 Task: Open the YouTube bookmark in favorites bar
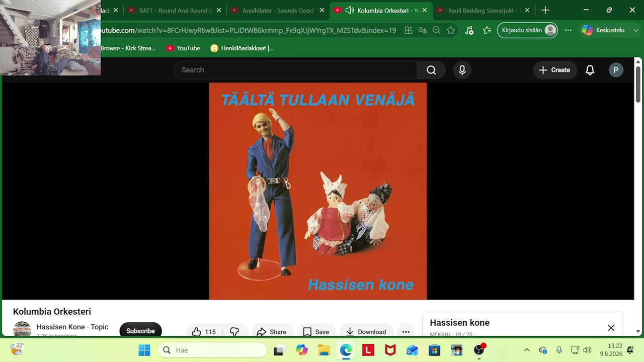coord(183,48)
